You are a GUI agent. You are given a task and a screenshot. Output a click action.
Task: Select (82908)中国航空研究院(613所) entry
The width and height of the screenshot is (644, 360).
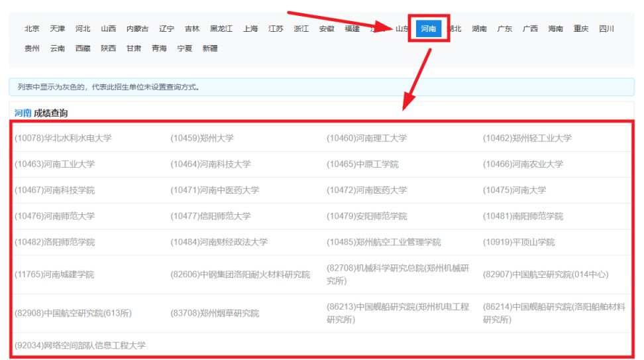(73, 313)
